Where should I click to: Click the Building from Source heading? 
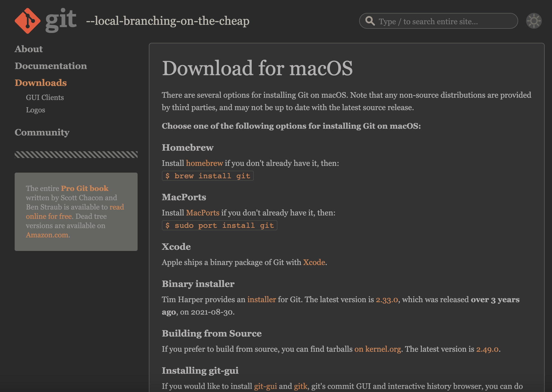[x=212, y=333]
